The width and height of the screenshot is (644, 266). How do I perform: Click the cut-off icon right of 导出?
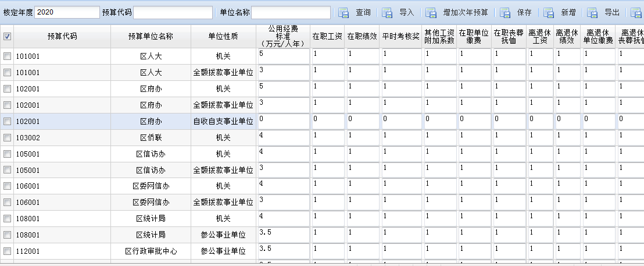tap(636, 13)
